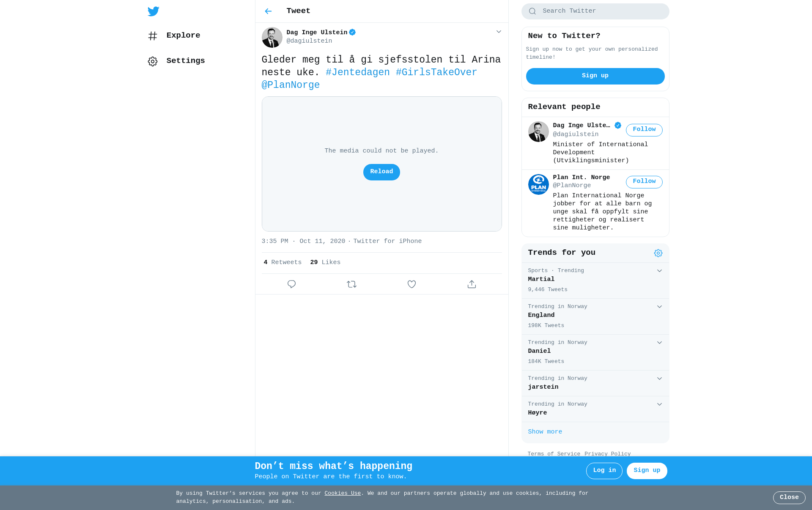Go back using the arrow icon
The width and height of the screenshot is (812, 510).
pyautogui.click(x=268, y=11)
